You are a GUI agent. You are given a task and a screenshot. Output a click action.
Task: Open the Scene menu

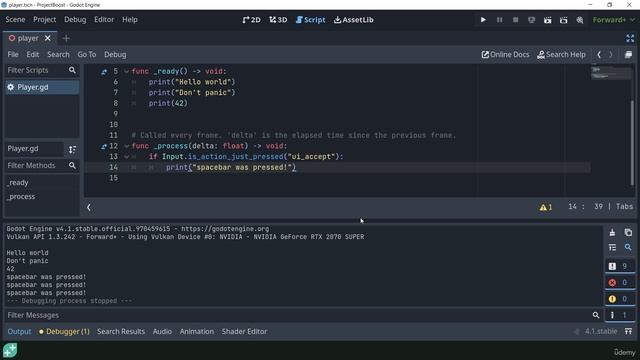pos(15,20)
